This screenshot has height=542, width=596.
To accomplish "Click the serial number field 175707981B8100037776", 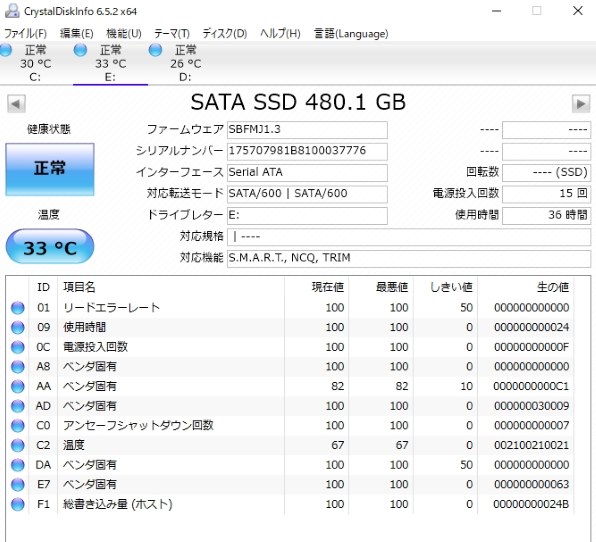I will 307,151.
